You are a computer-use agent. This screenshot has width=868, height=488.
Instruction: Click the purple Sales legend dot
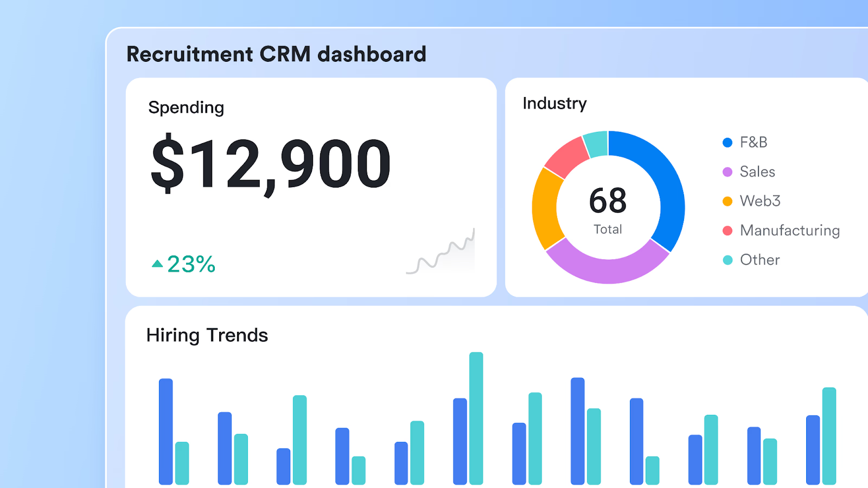pyautogui.click(x=727, y=172)
